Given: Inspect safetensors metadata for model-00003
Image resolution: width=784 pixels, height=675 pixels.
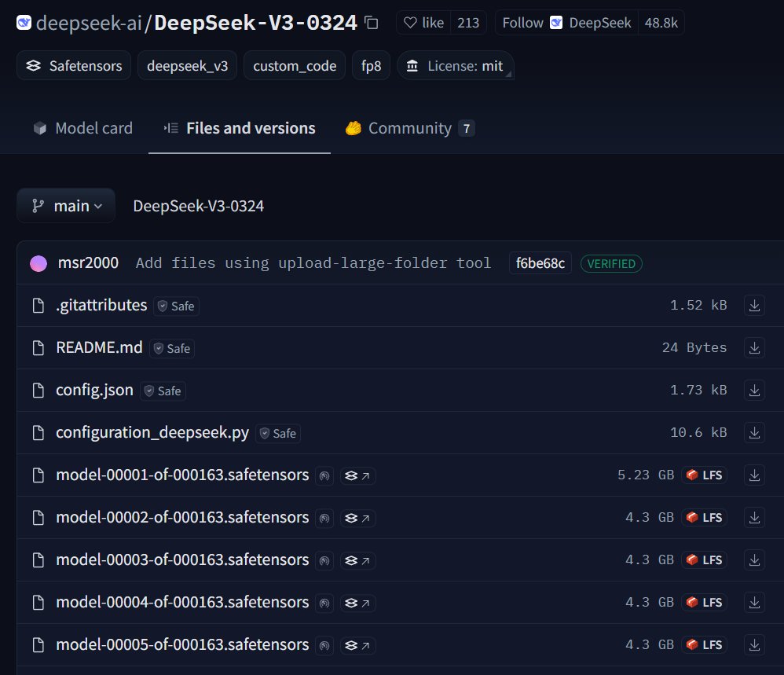Looking at the screenshot, I should point(358,560).
